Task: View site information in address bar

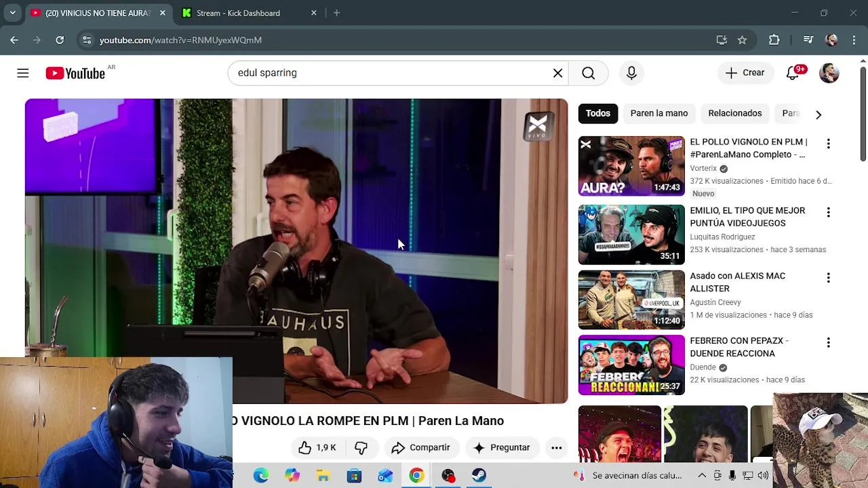Action: (x=86, y=40)
